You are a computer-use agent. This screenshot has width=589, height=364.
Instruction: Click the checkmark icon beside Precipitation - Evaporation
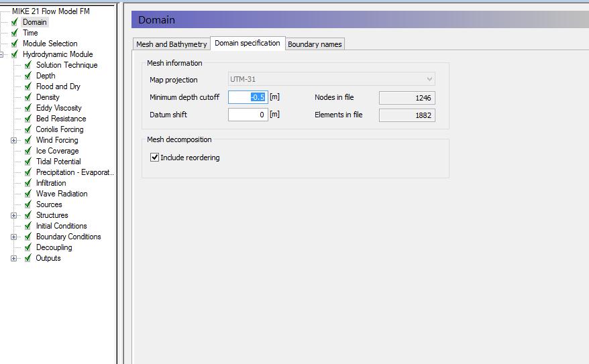pyautogui.click(x=28, y=172)
